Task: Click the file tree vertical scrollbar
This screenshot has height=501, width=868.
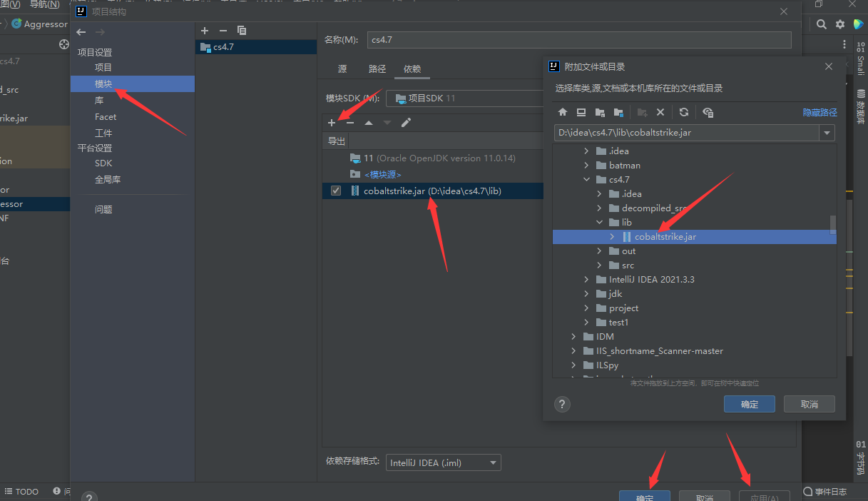Action: pos(832,225)
